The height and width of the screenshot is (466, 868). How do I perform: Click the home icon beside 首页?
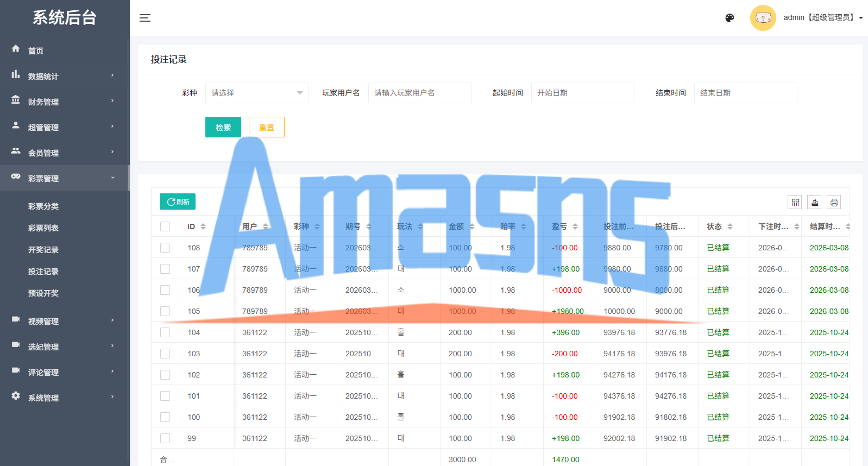16,48
